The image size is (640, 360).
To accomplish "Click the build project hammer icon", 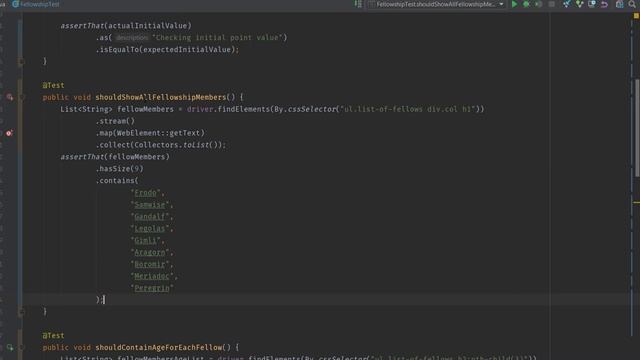I will click(x=358, y=4).
